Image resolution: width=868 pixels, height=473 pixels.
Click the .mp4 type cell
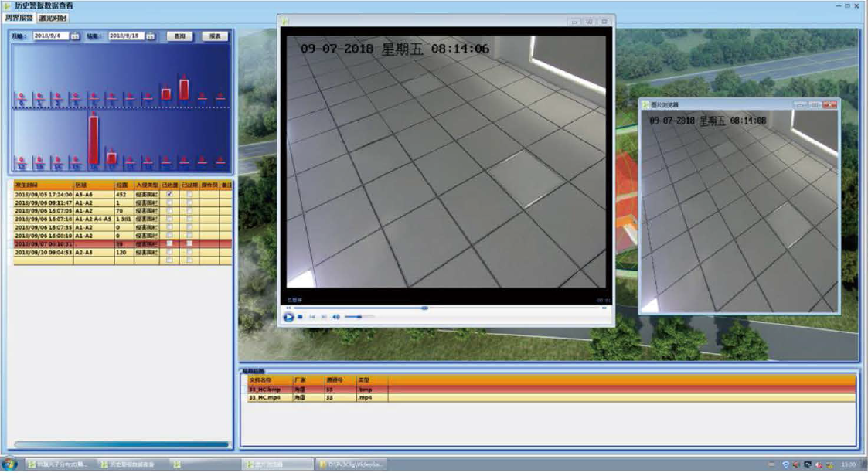[372, 397]
